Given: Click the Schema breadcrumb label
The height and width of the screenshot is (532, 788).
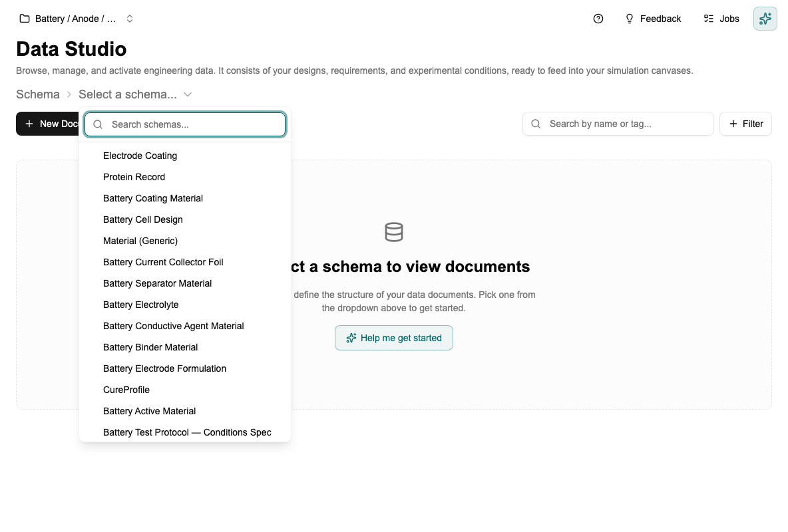Looking at the screenshot, I should pyautogui.click(x=38, y=94).
